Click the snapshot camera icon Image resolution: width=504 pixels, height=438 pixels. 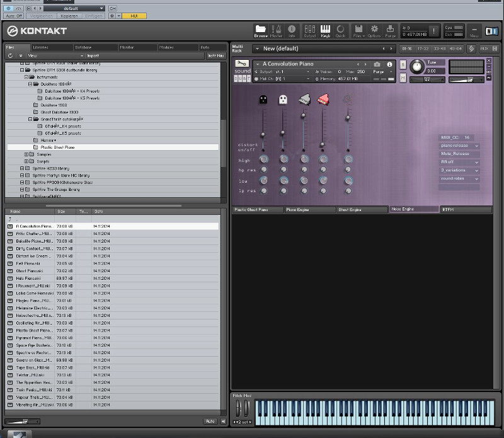[377, 64]
